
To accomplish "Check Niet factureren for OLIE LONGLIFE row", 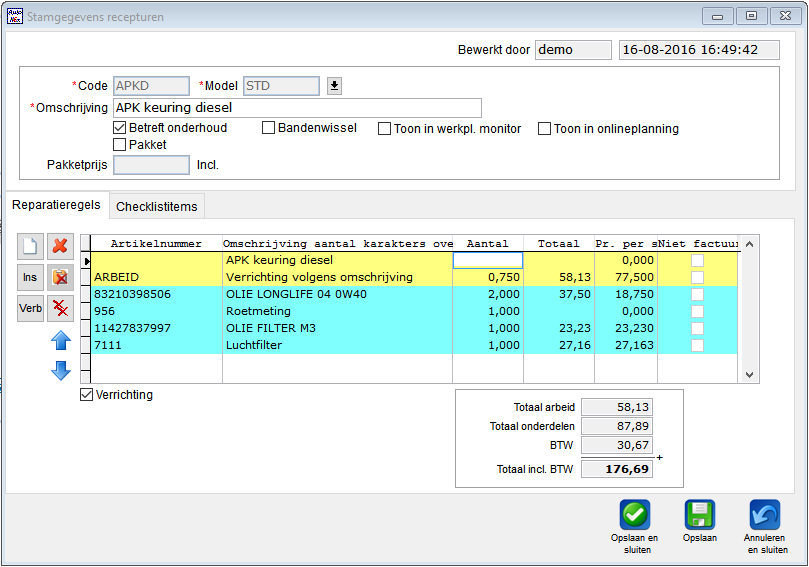I will 698,295.
